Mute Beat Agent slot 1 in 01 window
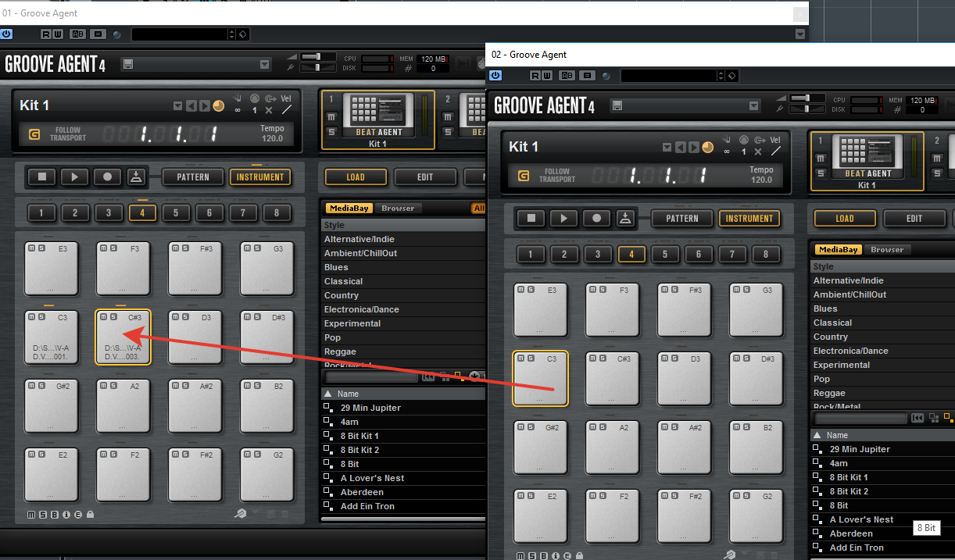The image size is (955, 560). click(x=331, y=117)
